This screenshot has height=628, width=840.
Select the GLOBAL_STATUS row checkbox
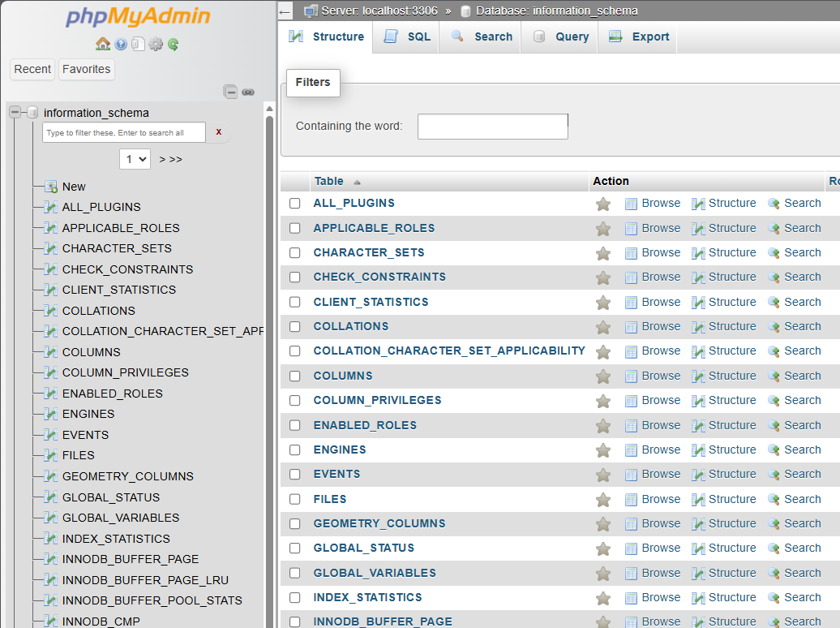295,548
